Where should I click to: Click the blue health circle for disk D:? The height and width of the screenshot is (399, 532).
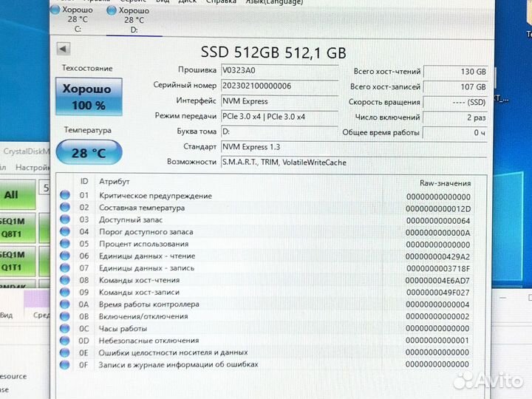click(112, 10)
